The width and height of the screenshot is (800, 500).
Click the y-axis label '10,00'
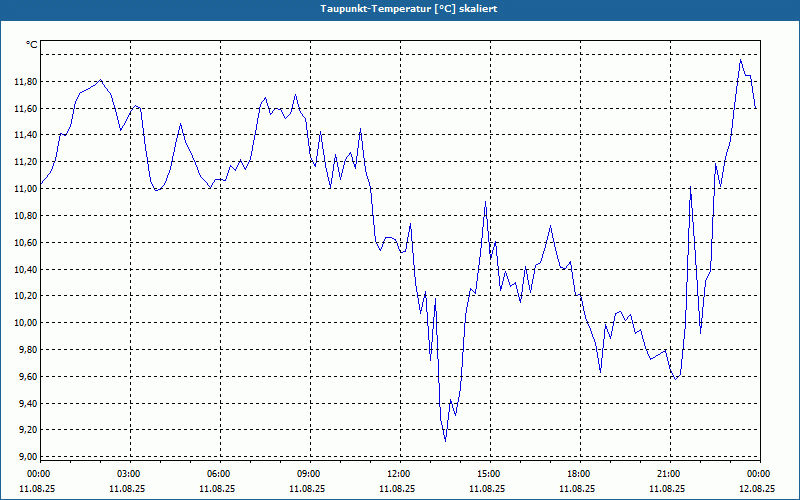26,323
